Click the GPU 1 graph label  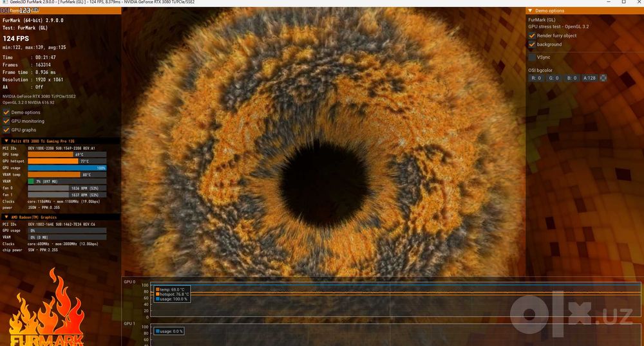coord(129,324)
